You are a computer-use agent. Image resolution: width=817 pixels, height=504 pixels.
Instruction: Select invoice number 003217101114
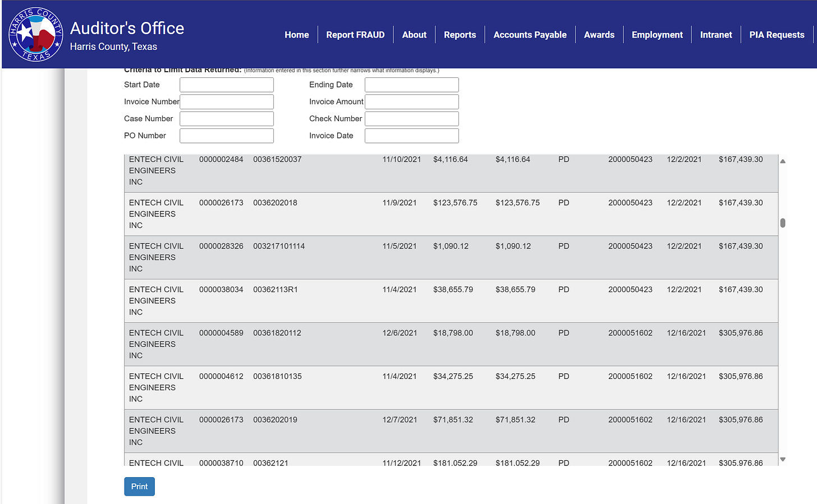click(x=279, y=246)
